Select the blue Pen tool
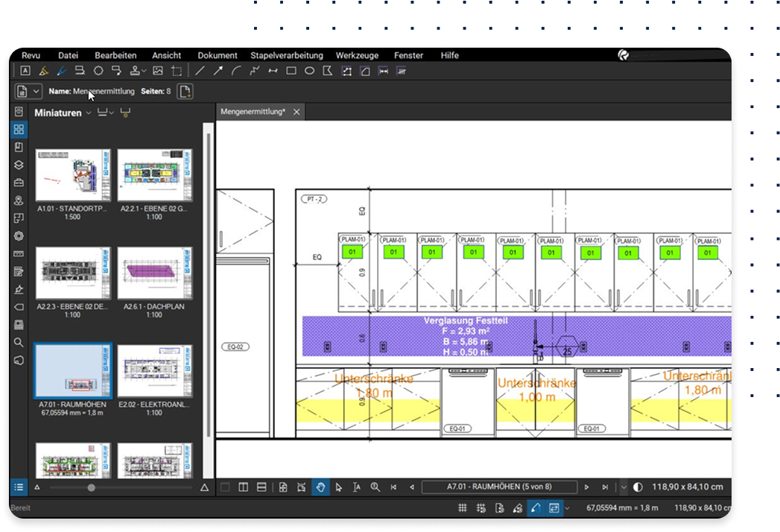The height and width of the screenshot is (532, 780). (x=62, y=71)
